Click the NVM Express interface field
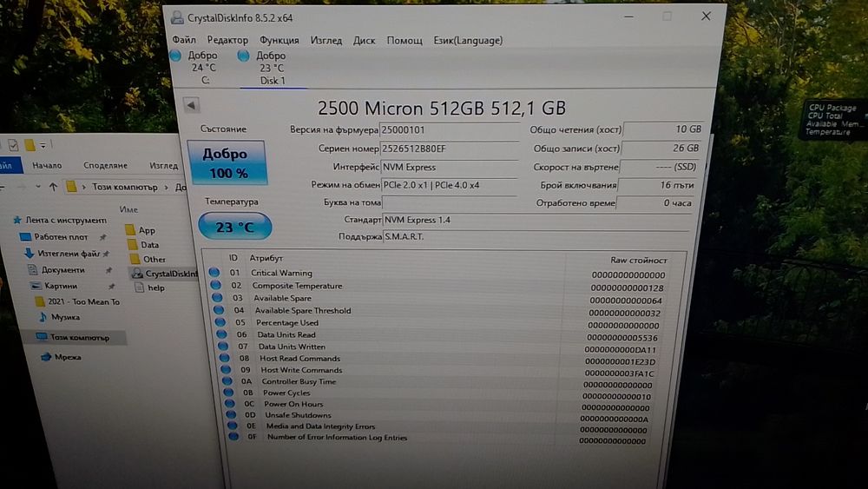 (449, 167)
